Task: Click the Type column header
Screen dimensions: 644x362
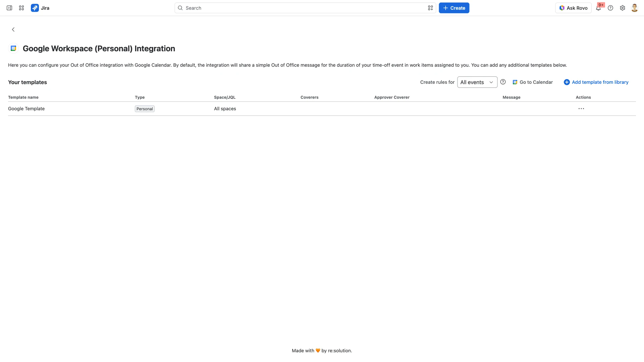Action: pos(140,97)
